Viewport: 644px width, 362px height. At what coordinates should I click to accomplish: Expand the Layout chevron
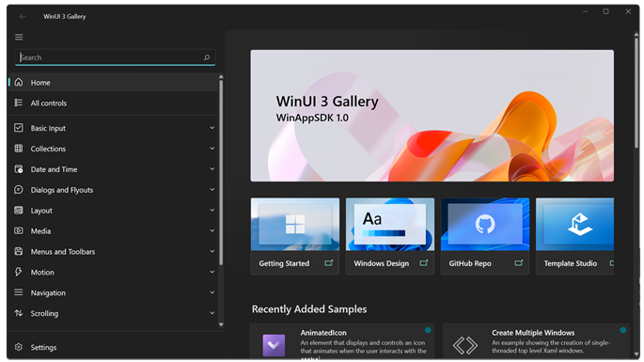click(x=212, y=210)
